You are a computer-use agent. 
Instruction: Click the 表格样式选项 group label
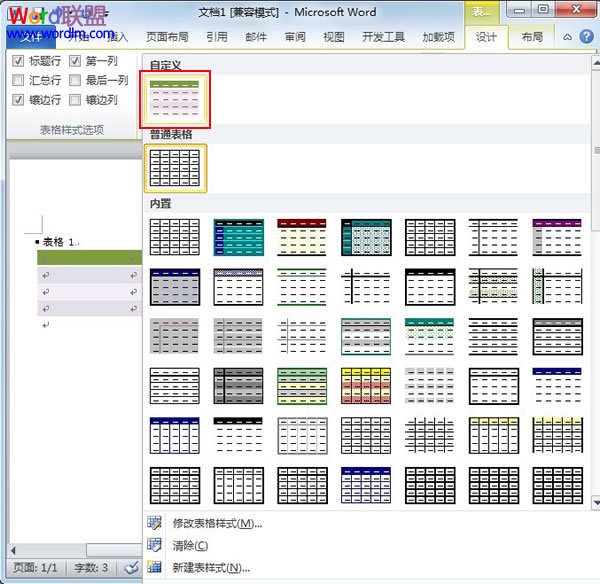(72, 130)
